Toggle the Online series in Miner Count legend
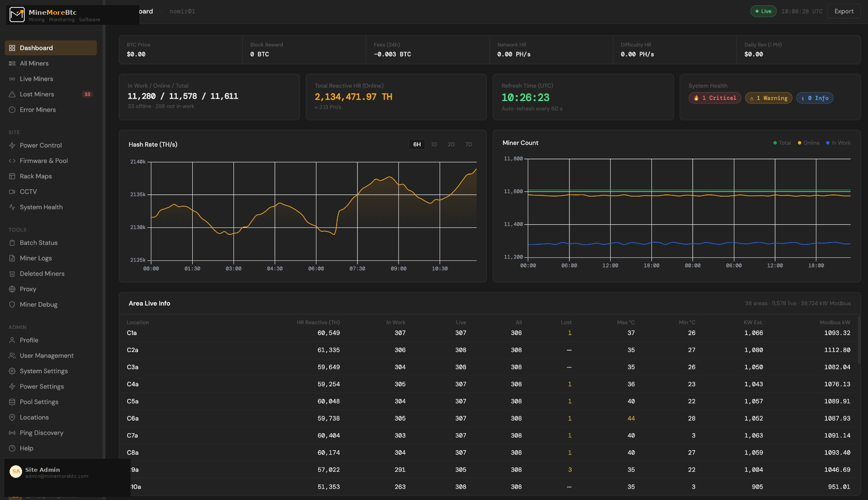Image resolution: width=868 pixels, height=500 pixels. pos(808,142)
